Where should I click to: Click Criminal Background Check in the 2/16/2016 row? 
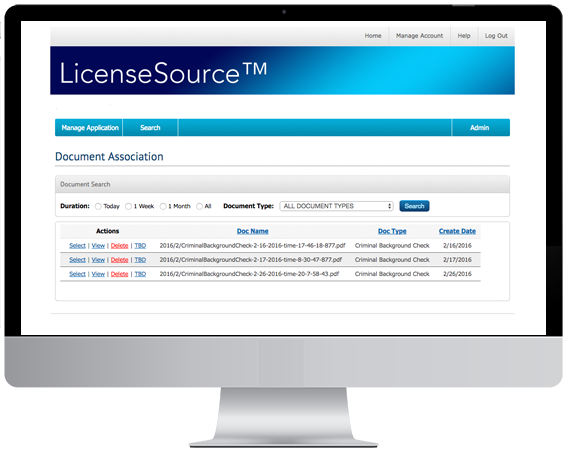pos(392,246)
